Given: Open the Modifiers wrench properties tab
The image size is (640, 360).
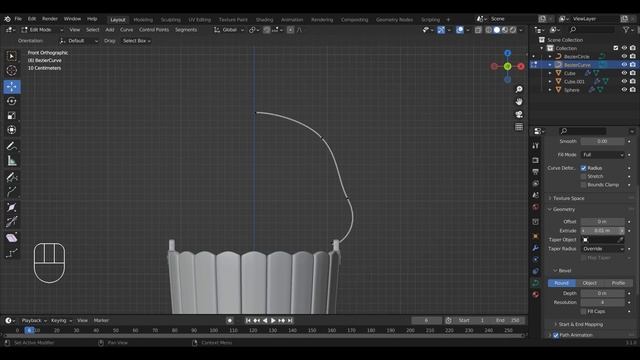Looking at the screenshot, I should 536,248.
